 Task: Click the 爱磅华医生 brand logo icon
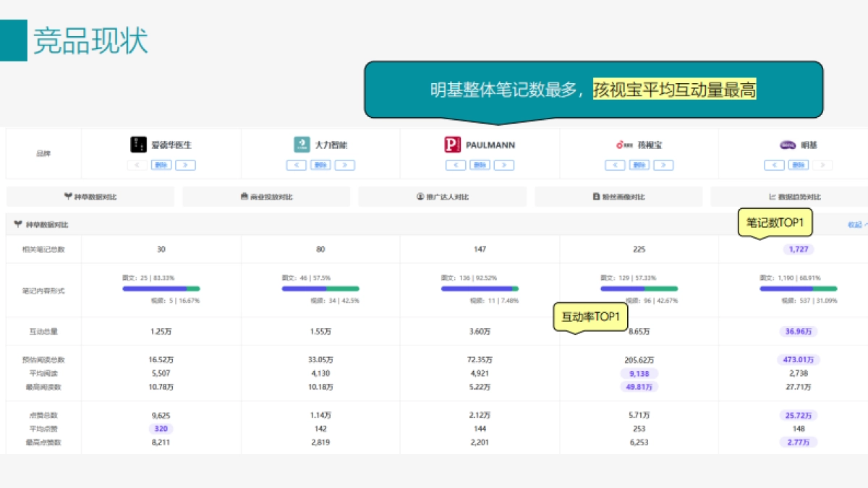coord(137,144)
